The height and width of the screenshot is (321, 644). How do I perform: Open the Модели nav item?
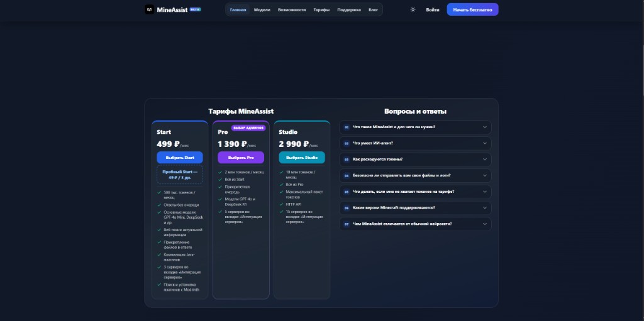262,9
